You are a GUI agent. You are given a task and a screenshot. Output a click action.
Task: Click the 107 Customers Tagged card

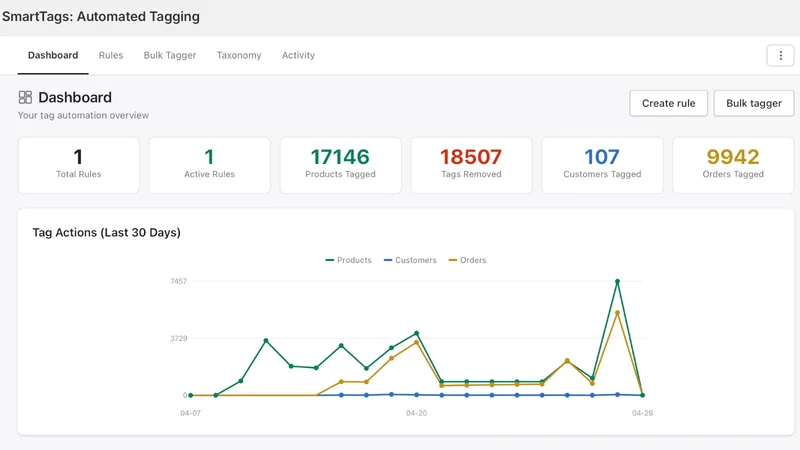click(x=602, y=165)
